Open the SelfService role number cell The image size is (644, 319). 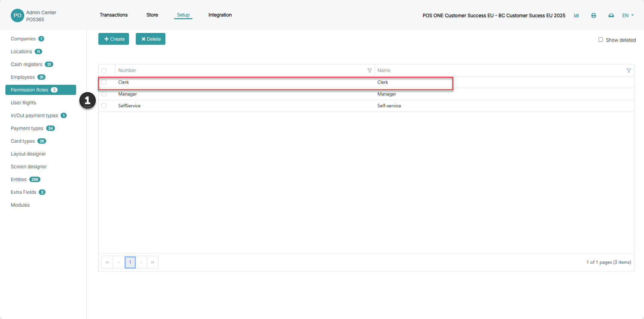pyautogui.click(x=129, y=106)
